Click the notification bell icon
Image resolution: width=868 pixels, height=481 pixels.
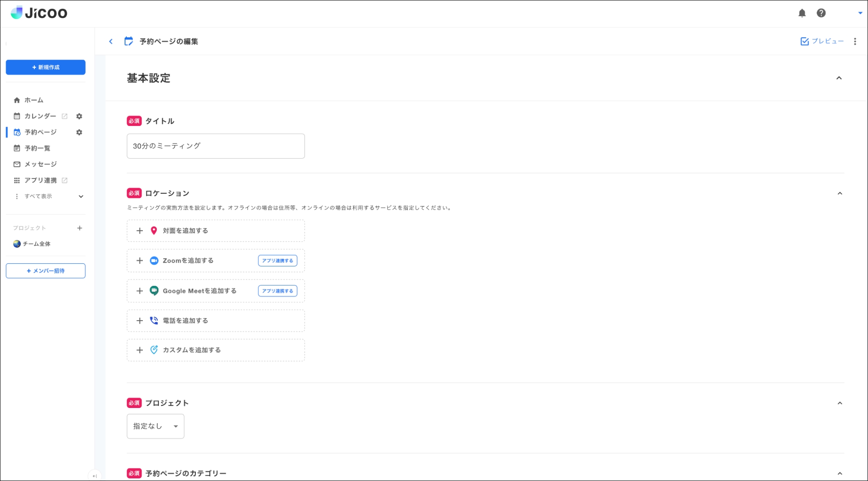[802, 13]
